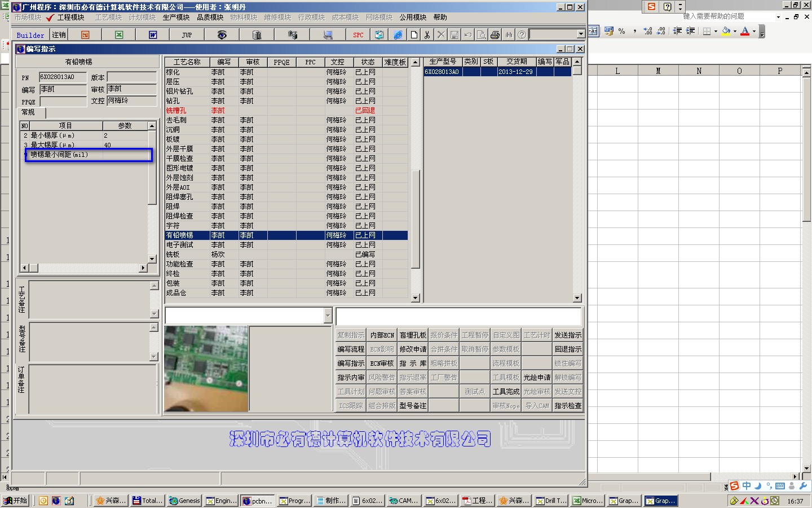Click Excel font color A swatch
The height and width of the screenshot is (508, 812).
click(745, 31)
